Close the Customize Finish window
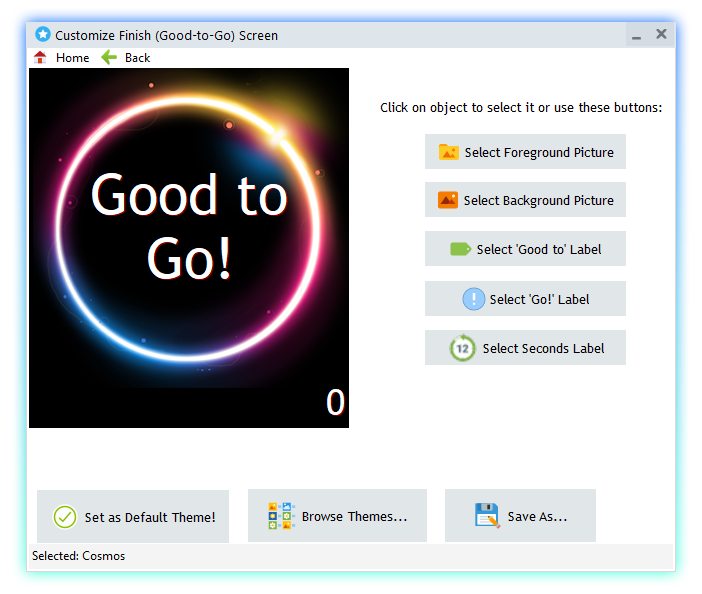Screen dimensions: 702x594 click(661, 34)
